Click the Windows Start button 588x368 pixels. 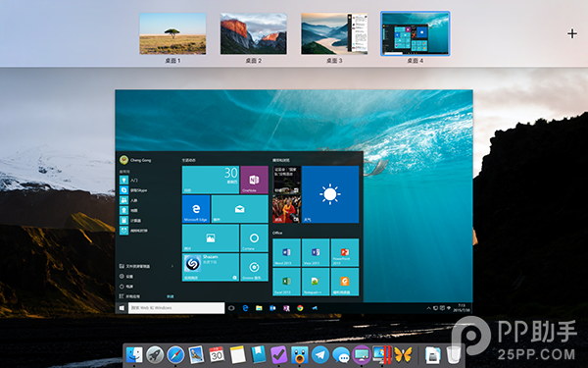coord(122,308)
